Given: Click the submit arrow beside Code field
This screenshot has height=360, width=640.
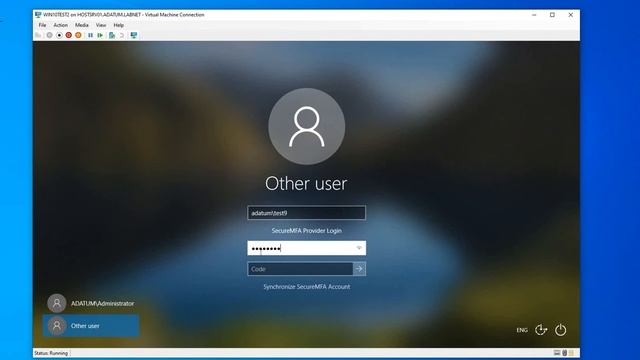Looking at the screenshot, I should (x=359, y=269).
